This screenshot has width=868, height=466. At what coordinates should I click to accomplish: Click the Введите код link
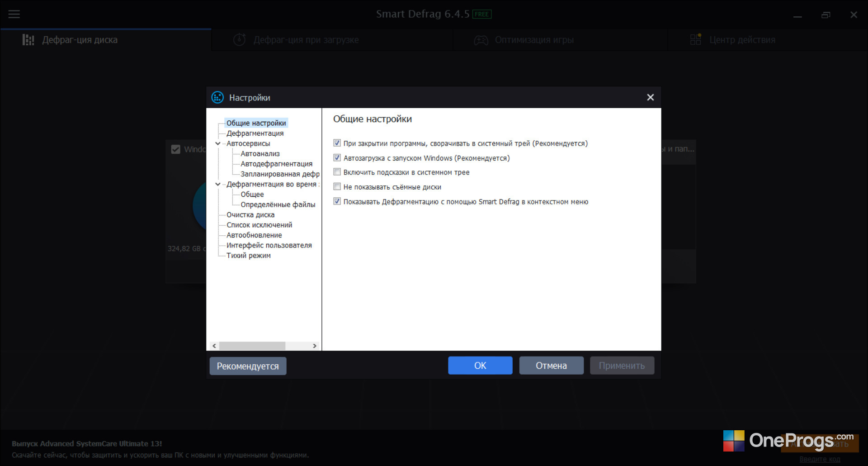pos(820,459)
